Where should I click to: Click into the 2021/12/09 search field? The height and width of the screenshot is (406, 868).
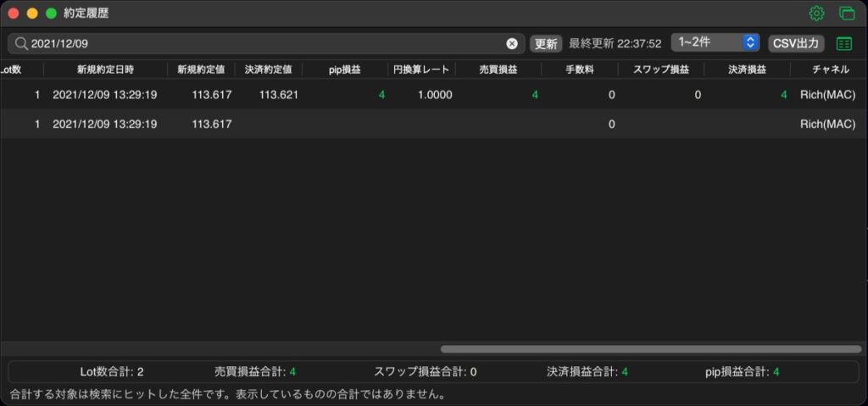tap(265, 44)
